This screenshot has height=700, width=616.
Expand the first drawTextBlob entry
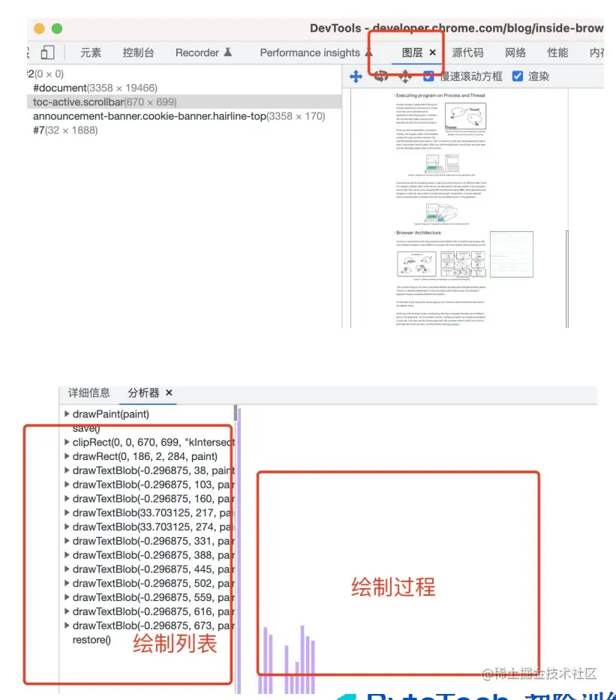click(67, 470)
